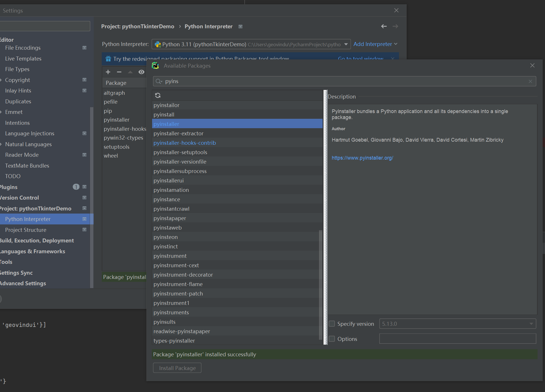The height and width of the screenshot is (392, 545).
Task: Enable the Options checkbox
Action: 332,339
